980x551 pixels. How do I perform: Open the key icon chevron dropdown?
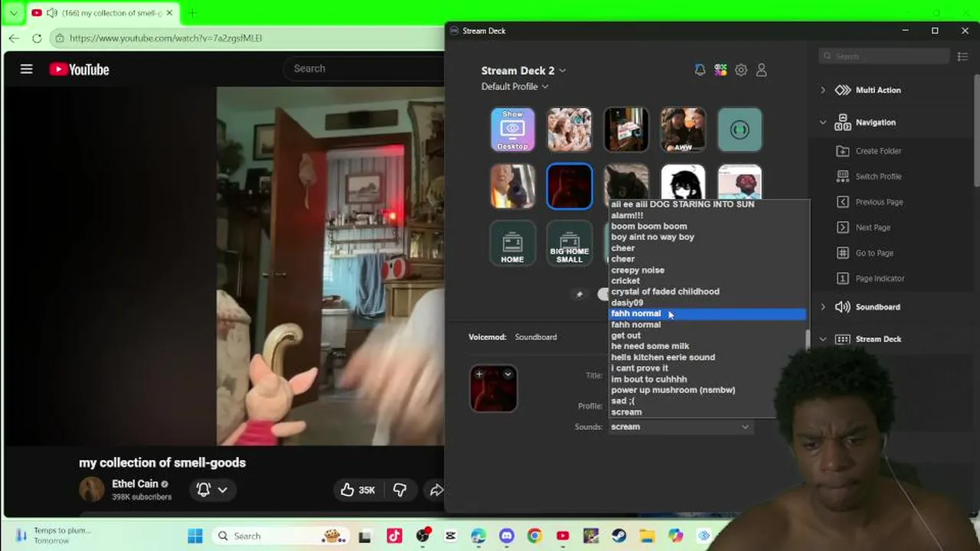tap(508, 374)
